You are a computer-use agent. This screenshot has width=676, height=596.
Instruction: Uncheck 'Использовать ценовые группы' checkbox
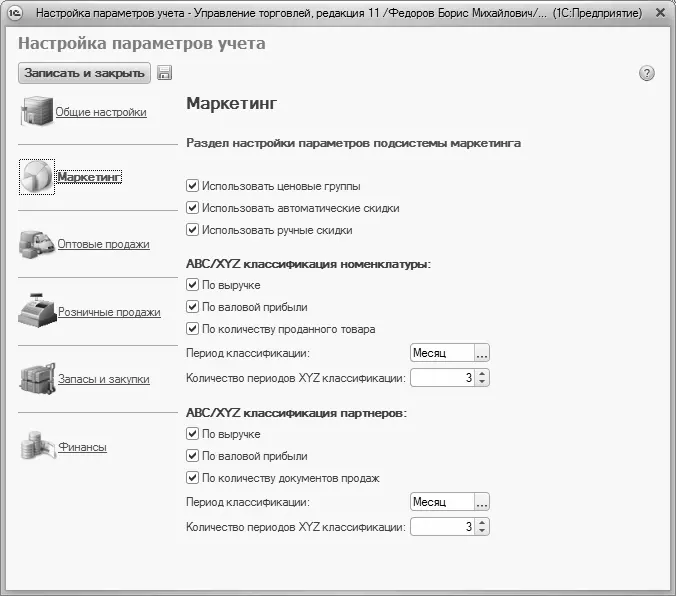[192, 186]
